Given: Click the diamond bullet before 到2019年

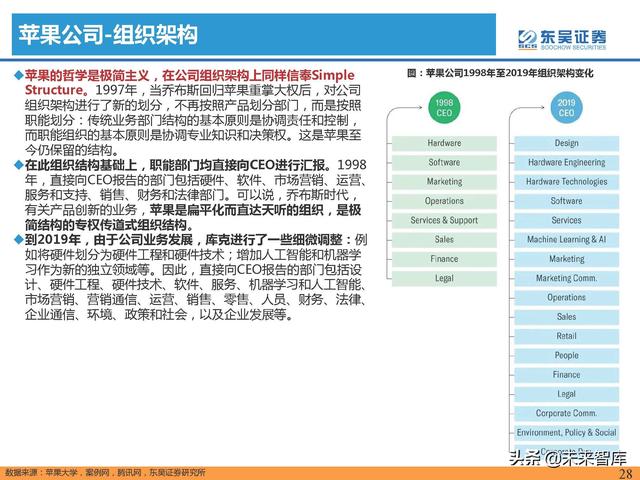Looking at the screenshot, I should tap(19, 240).
